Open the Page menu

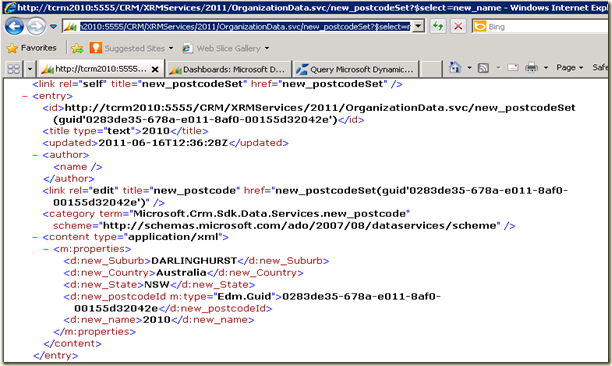point(569,68)
